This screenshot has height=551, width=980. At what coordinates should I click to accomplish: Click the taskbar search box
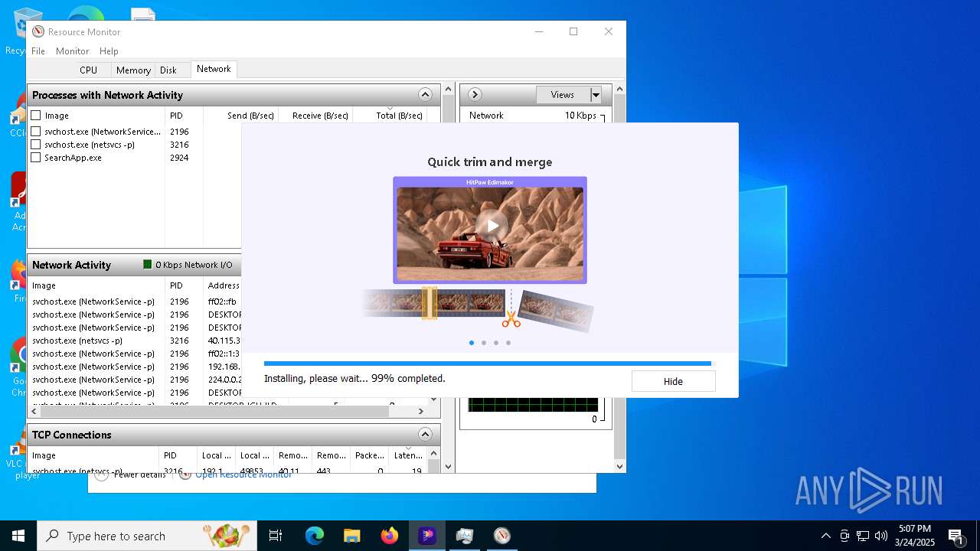click(147, 536)
